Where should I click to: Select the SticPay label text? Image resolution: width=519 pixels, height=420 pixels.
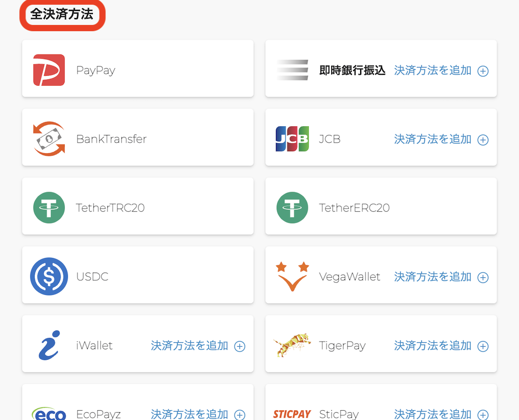339,414
